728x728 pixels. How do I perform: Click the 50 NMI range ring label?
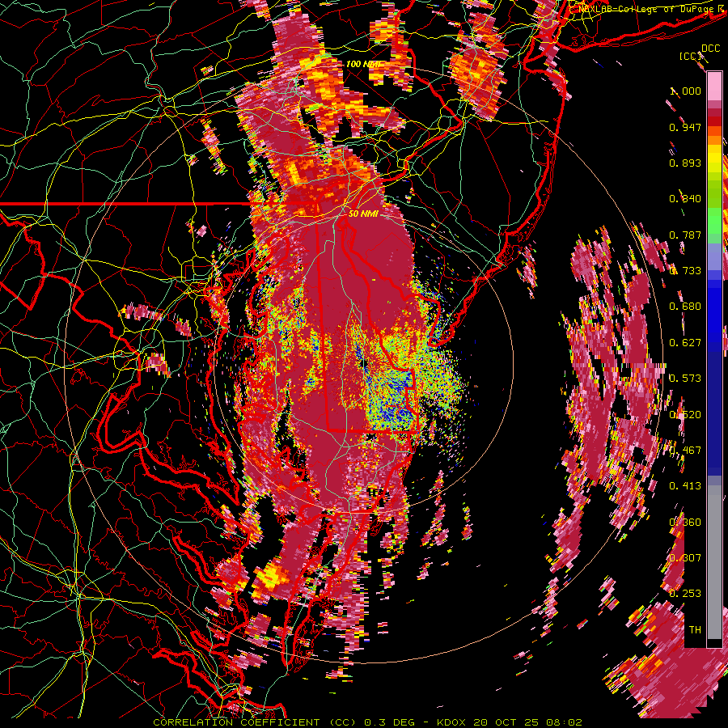pos(363,214)
